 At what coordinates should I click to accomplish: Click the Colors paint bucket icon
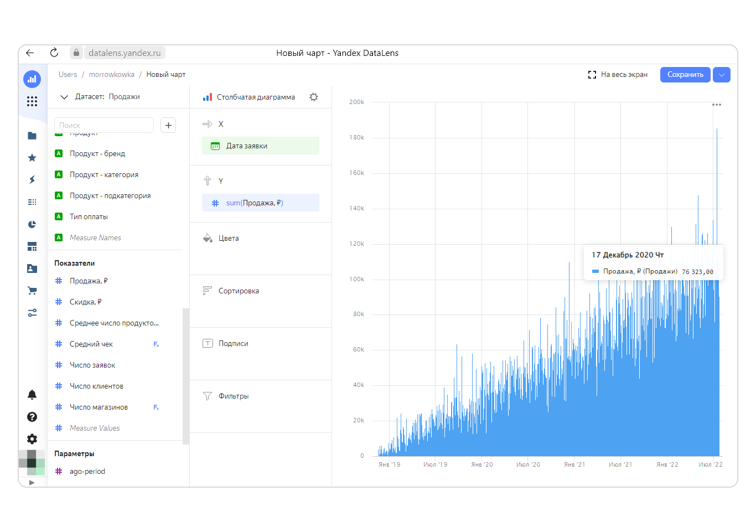pos(208,238)
